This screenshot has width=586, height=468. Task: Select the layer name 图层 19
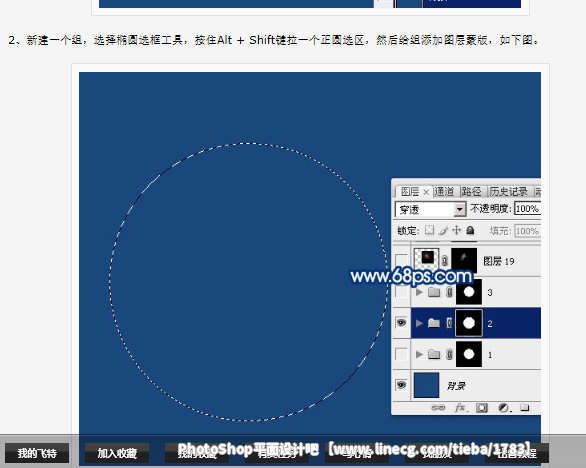tap(499, 261)
